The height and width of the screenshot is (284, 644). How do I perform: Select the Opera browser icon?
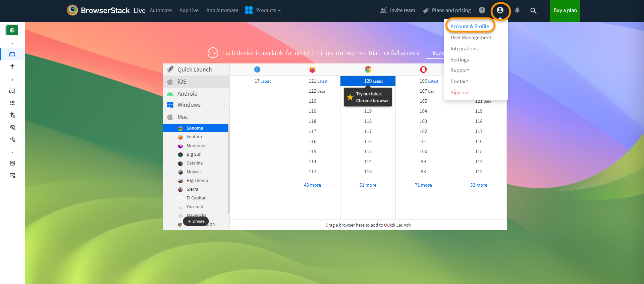423,69
